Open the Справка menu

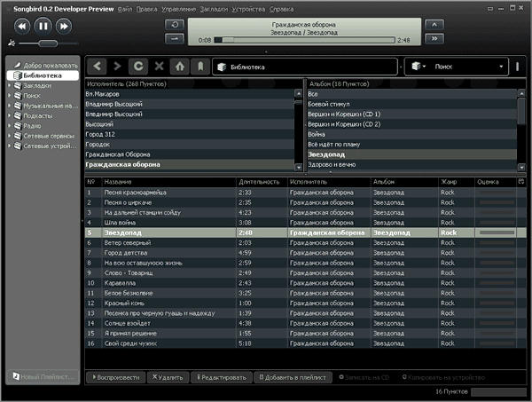281,9
